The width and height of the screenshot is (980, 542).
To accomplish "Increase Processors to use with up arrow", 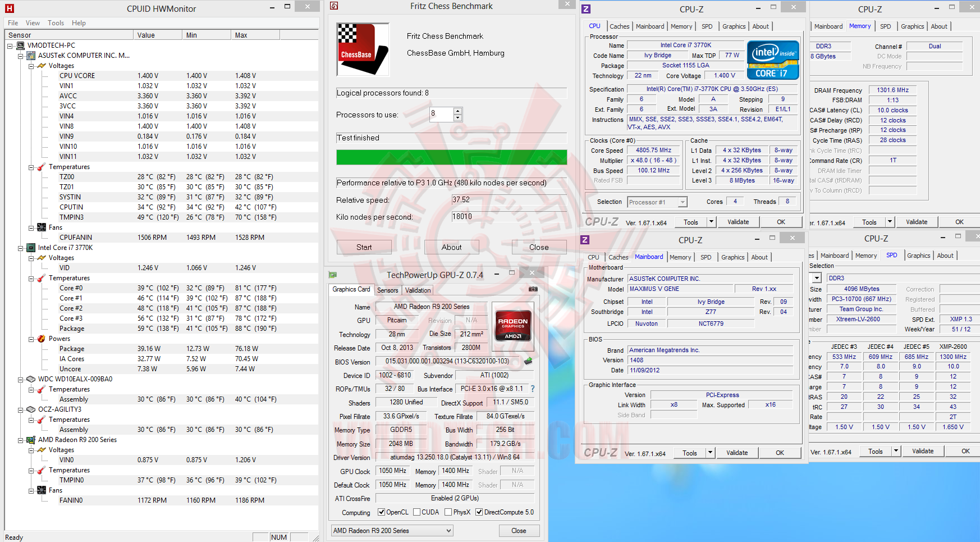I will (x=458, y=111).
